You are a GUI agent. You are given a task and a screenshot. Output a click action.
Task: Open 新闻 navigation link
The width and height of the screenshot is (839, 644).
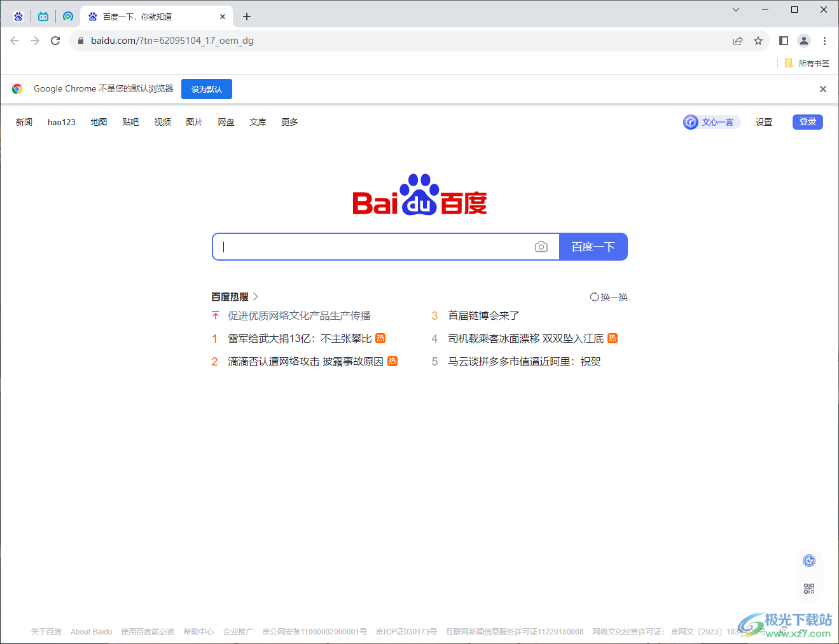click(x=24, y=122)
